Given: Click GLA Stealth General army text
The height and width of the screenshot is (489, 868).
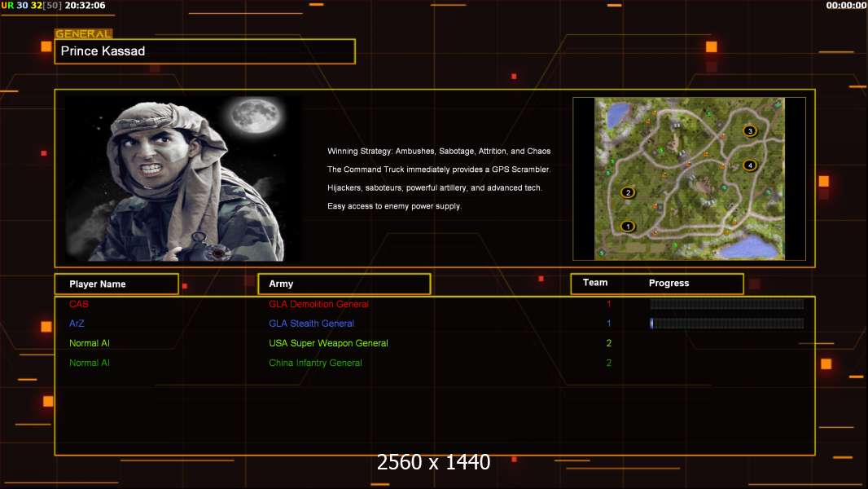Looking at the screenshot, I should point(311,324).
